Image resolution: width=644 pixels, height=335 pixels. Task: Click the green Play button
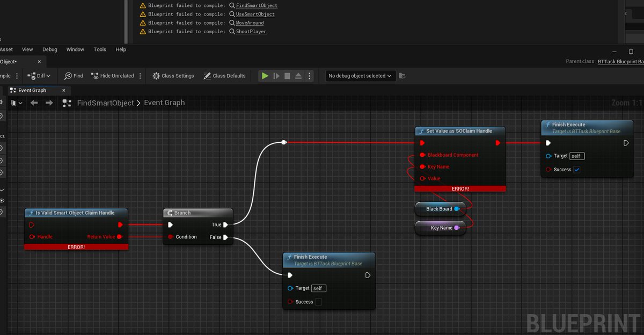point(265,76)
